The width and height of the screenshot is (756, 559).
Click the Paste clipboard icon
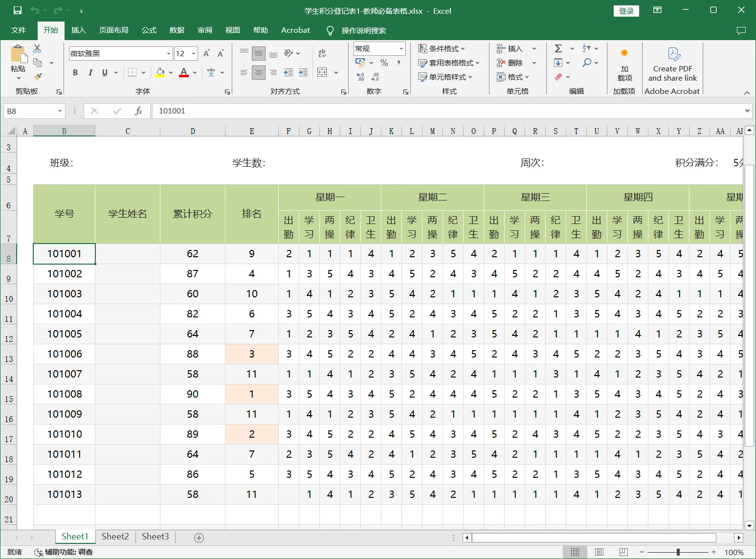click(18, 54)
